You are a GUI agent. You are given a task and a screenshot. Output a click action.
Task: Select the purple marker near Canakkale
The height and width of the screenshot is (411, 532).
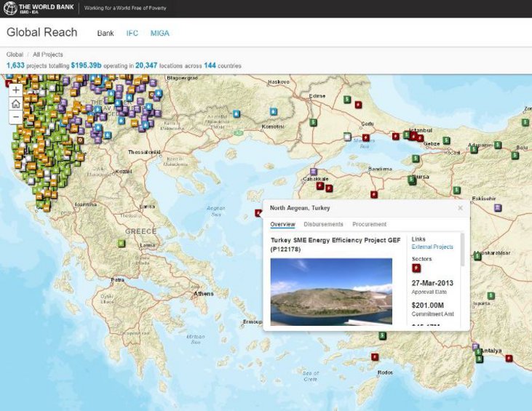(314, 172)
